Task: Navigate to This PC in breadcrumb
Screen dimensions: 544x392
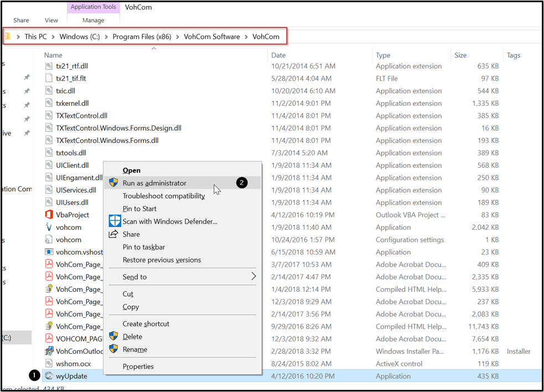Action: click(36, 37)
